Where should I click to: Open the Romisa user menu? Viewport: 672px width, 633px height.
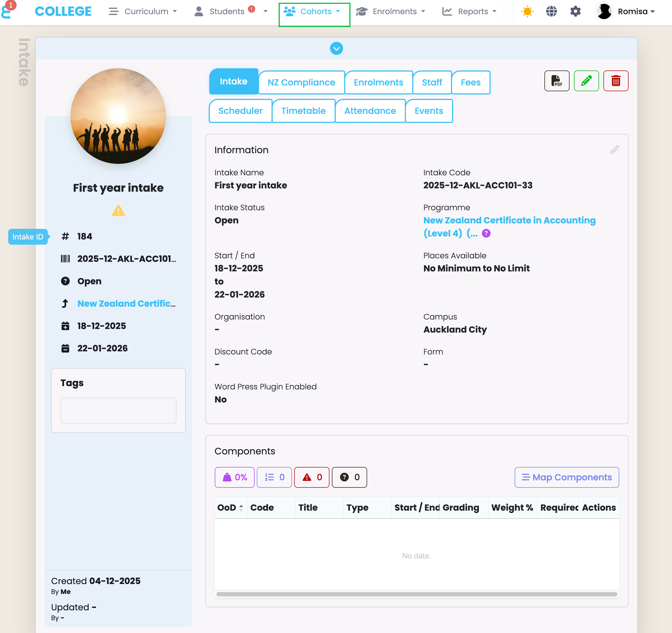(x=626, y=11)
